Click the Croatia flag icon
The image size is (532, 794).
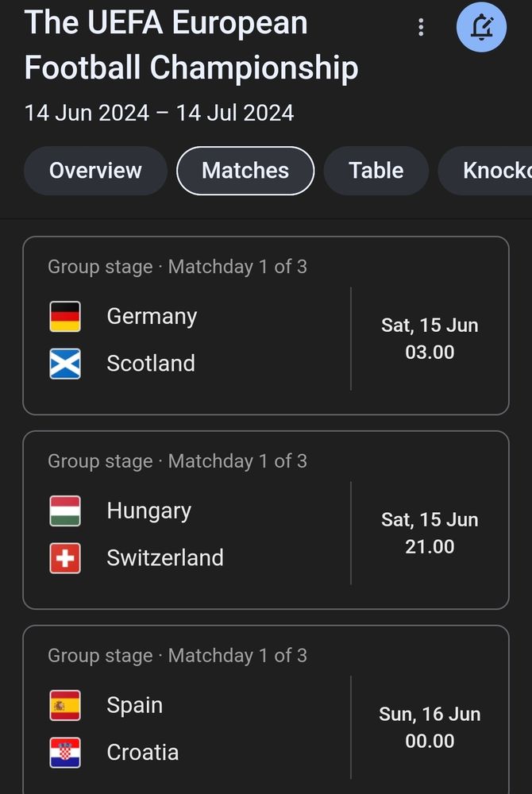point(65,753)
